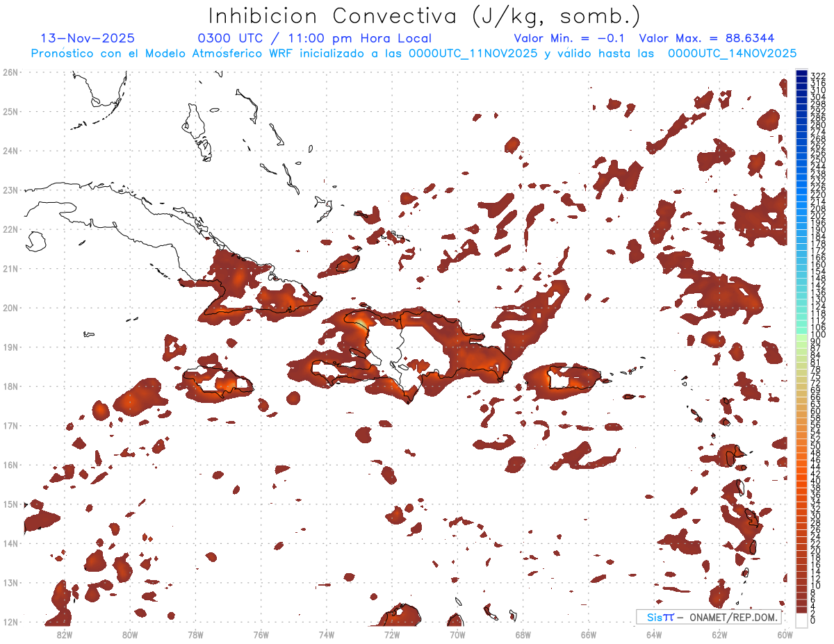
Task: Click the 15N latitude label
Action: pos(10,504)
